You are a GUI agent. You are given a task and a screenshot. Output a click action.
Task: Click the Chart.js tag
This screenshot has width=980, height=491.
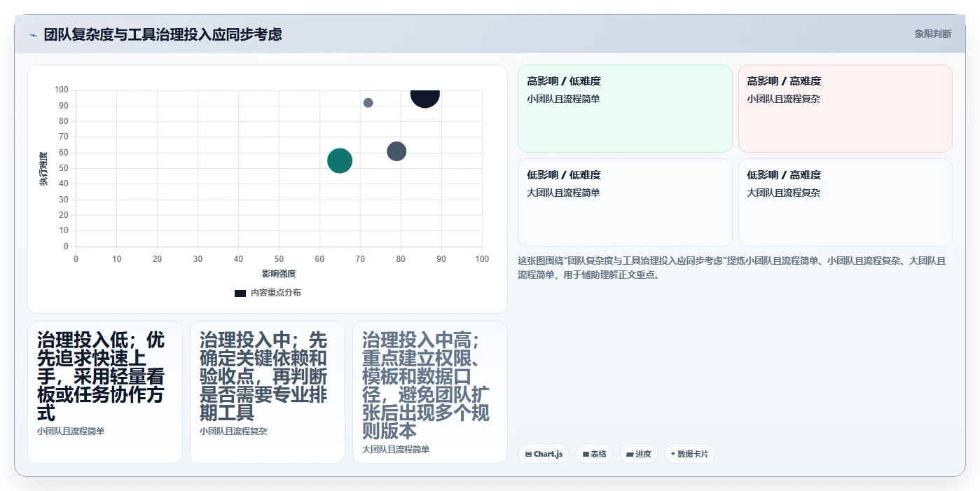pos(544,454)
